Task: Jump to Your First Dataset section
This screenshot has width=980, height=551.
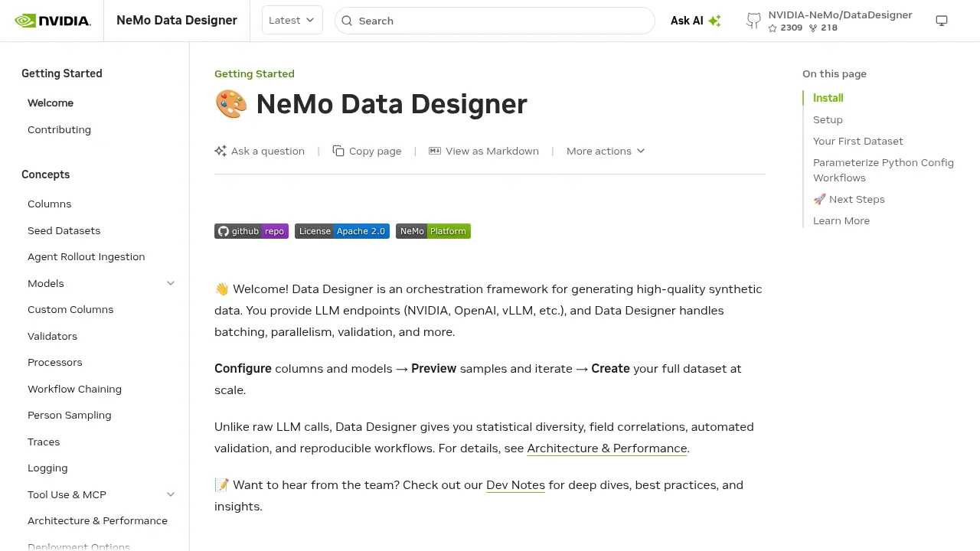Action: coord(857,142)
